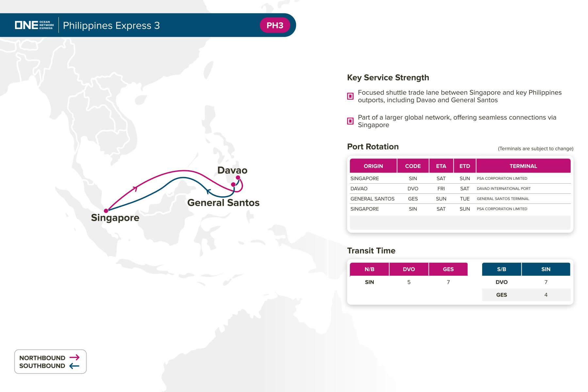
Task: Select the N/B transit table header
Action: tap(369, 269)
